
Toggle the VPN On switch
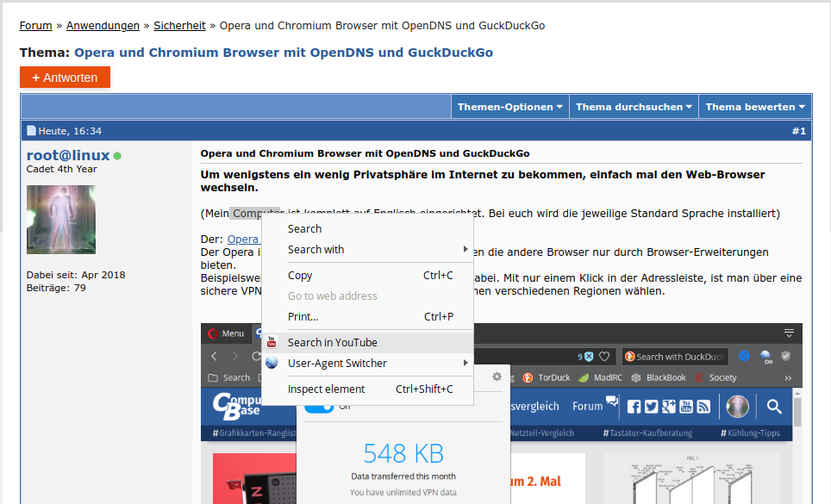(x=319, y=407)
